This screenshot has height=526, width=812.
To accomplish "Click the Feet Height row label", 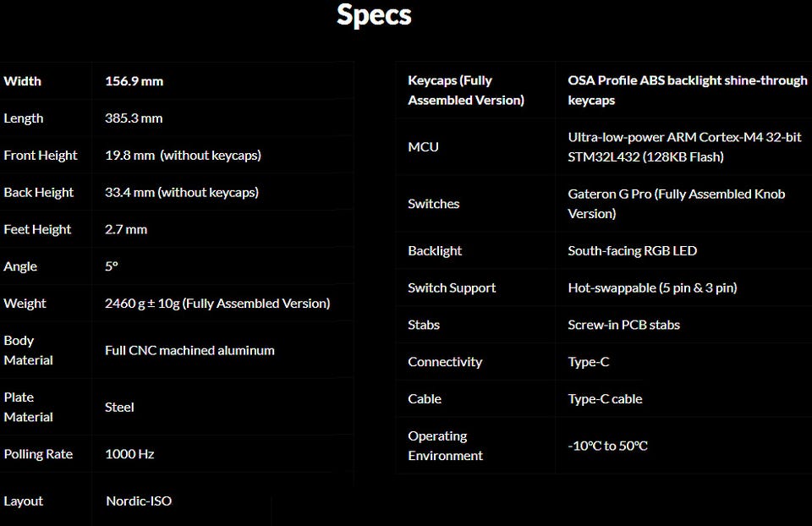I will (37, 230).
